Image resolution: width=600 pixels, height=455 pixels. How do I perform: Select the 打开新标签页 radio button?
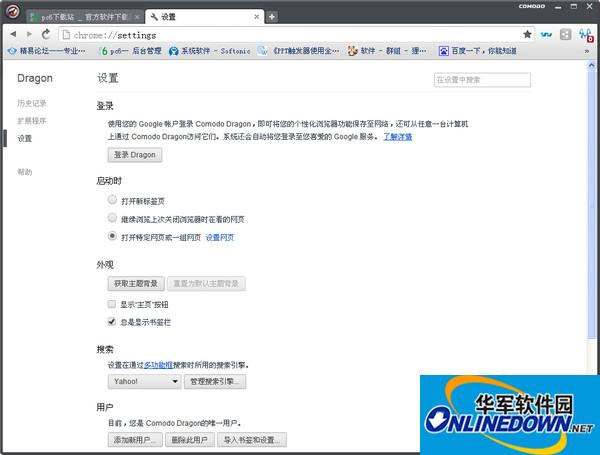[112, 199]
